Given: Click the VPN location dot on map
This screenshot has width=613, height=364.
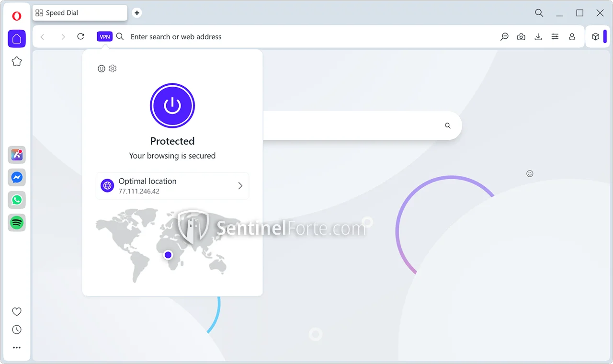Looking at the screenshot, I should coord(168,255).
